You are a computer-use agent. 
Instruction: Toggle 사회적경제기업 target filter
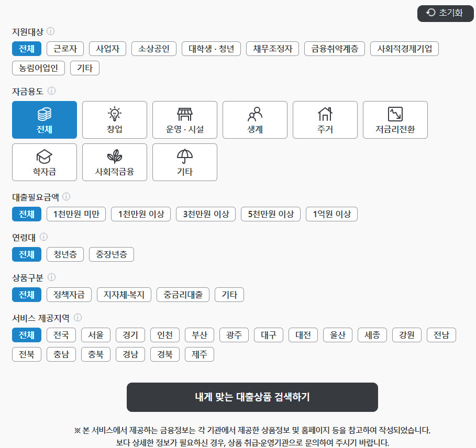(x=404, y=49)
